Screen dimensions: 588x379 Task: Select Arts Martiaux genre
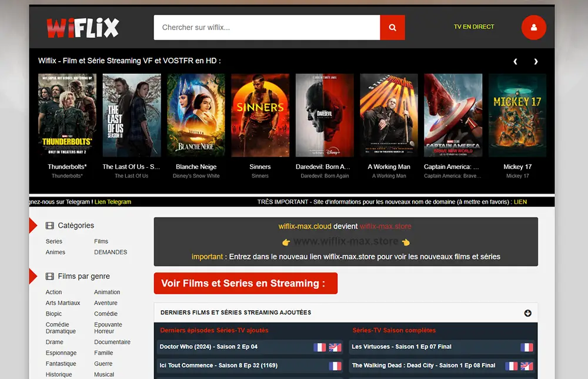pos(63,303)
